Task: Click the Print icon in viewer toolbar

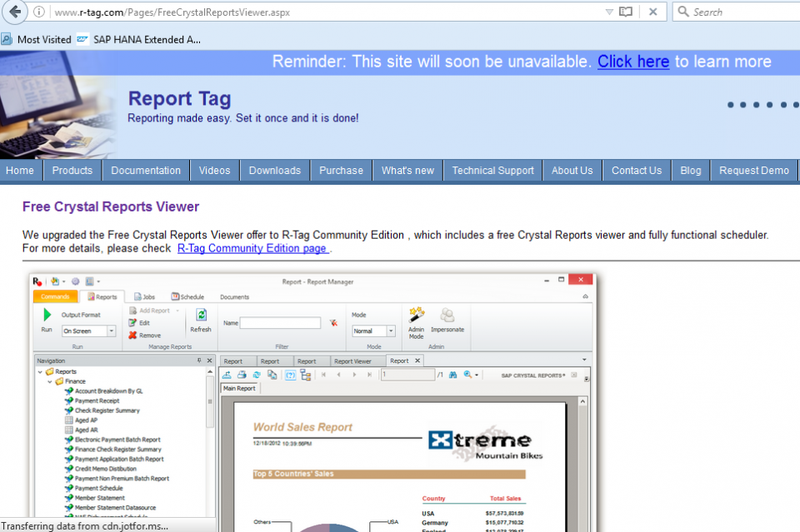Action: (242, 375)
